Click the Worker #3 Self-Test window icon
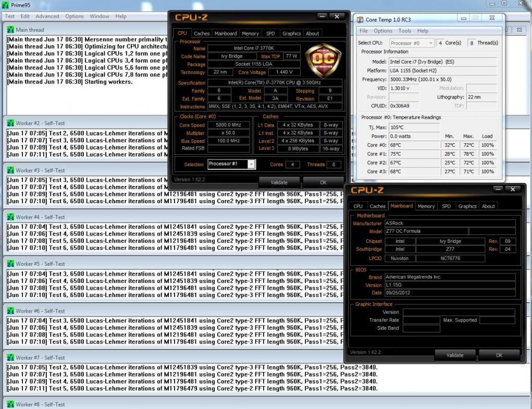532x409 pixels. [x=10, y=170]
